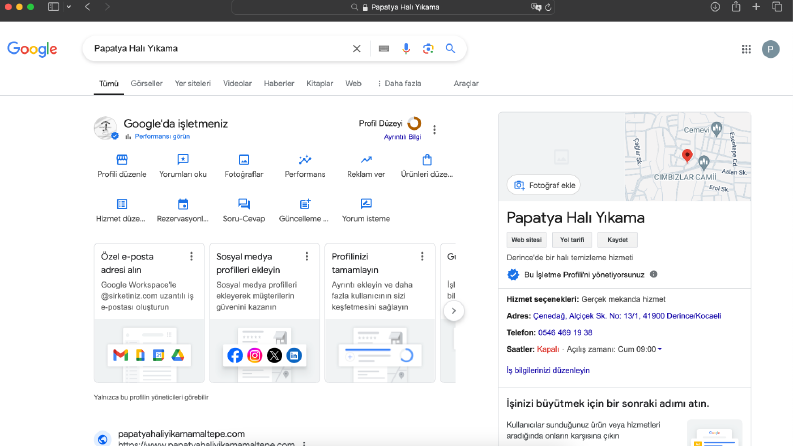Open the translate icon in address bar
Image resolution: width=793 pixels, height=446 pixels.
tap(536, 7)
